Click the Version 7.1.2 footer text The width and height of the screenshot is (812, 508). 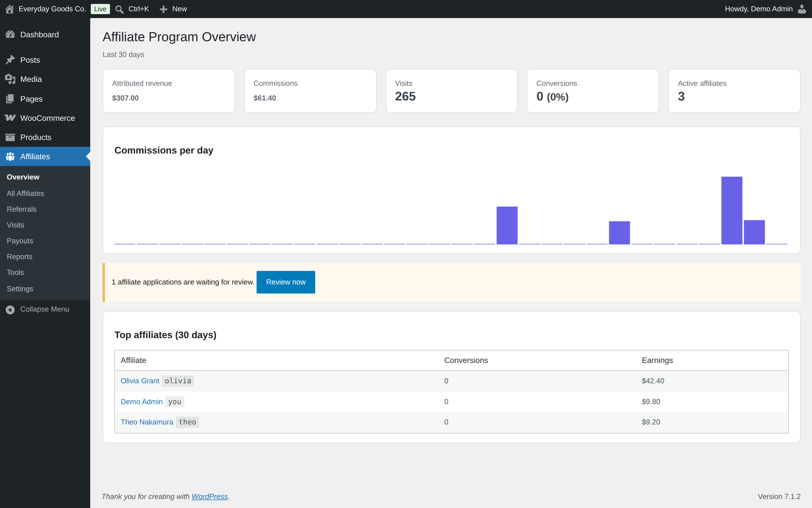[x=779, y=496]
